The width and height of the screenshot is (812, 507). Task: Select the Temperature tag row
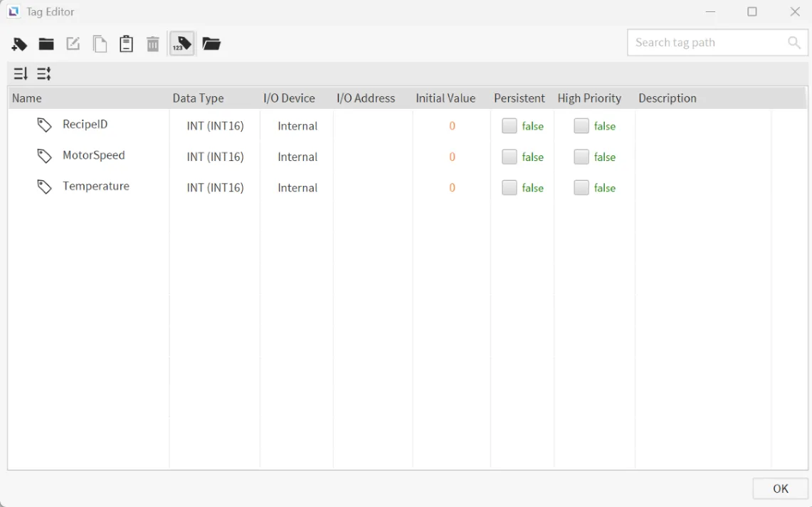(95, 187)
